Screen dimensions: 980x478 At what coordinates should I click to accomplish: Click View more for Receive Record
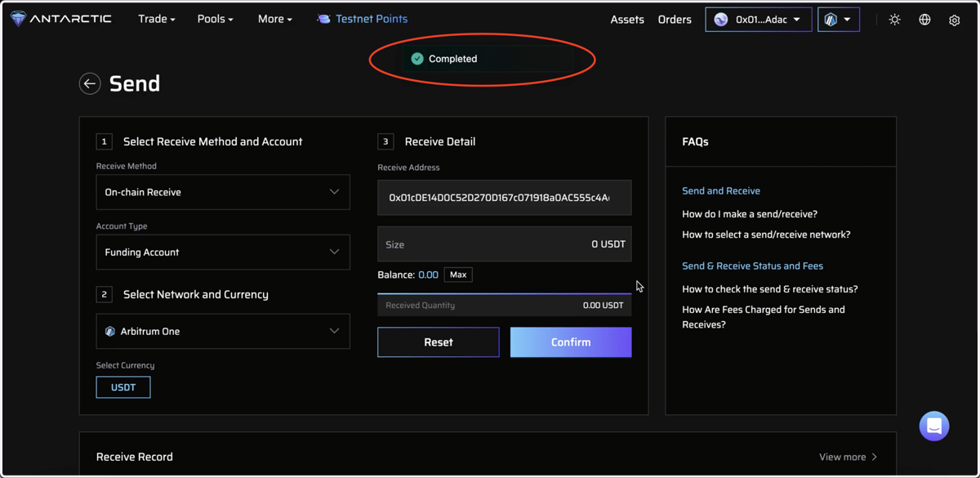point(849,457)
